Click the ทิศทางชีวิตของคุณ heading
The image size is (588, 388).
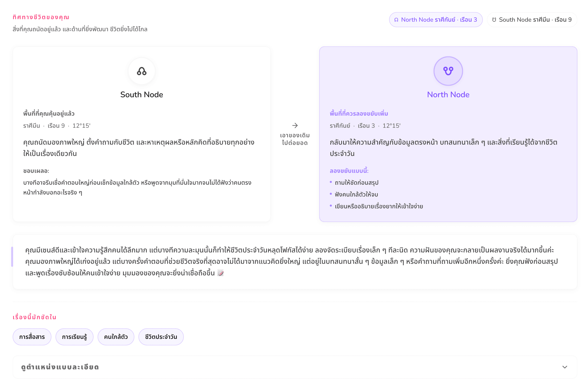[41, 17]
